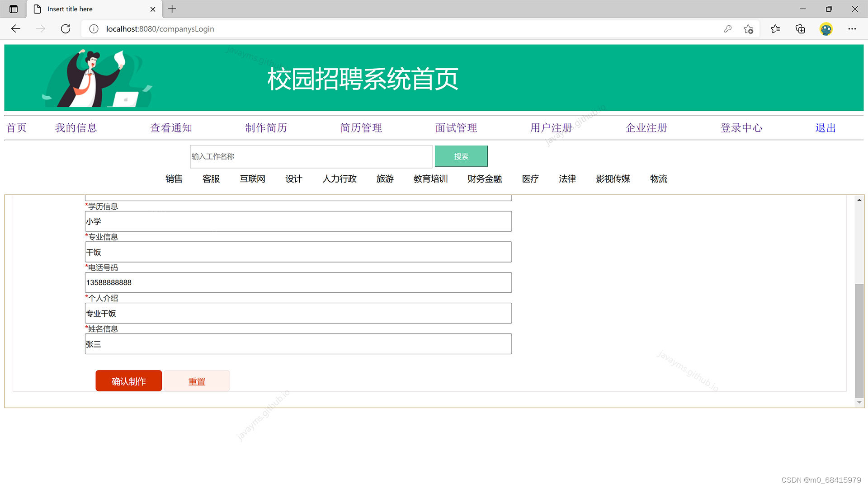
Task: Click the browser profile avatar
Action: [826, 28]
